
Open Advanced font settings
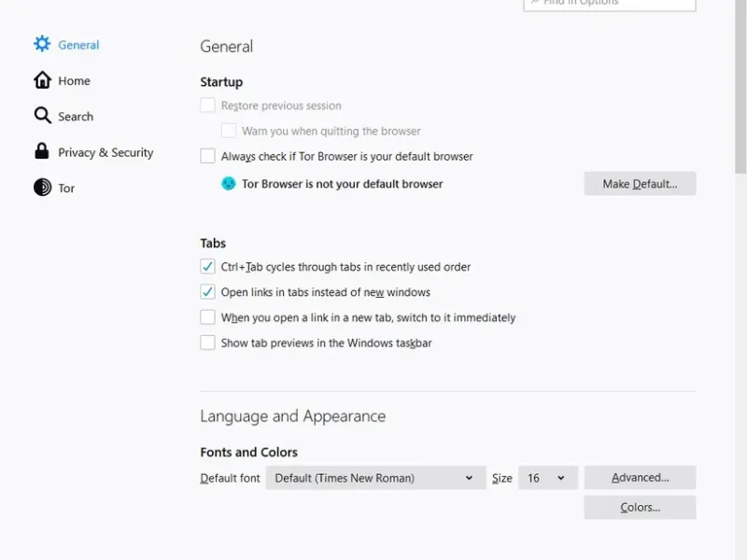[x=640, y=478]
